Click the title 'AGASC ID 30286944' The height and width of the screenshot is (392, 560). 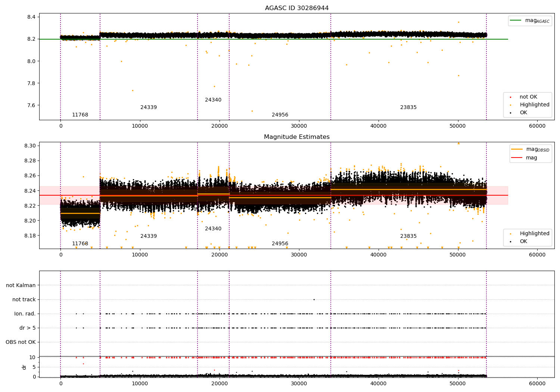297,8
